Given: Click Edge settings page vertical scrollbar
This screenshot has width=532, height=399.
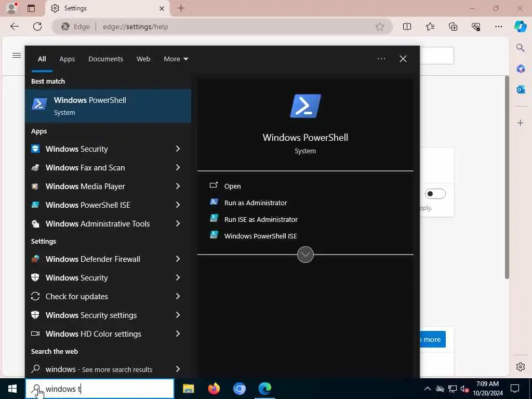Looking at the screenshot, I should tap(507, 177).
